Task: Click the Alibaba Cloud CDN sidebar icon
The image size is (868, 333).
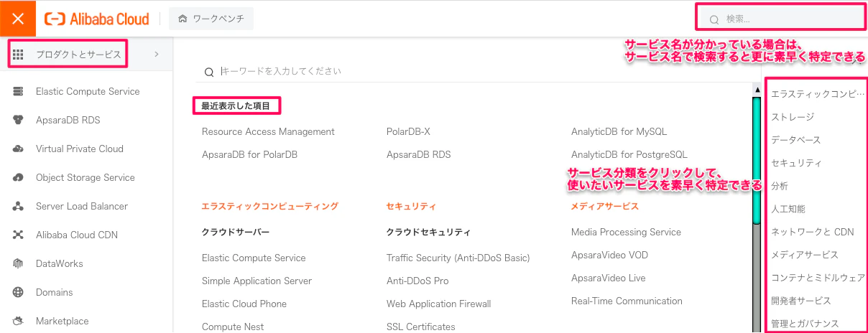Action: click(x=19, y=235)
